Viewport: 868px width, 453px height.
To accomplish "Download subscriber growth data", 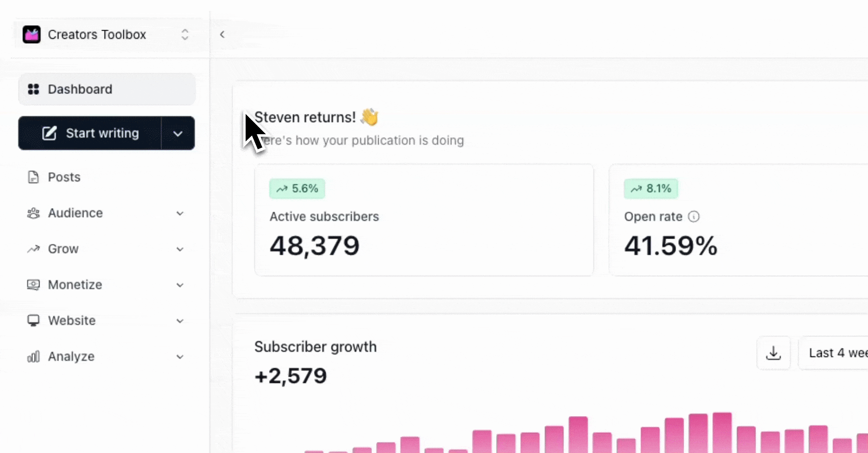I will [774, 353].
